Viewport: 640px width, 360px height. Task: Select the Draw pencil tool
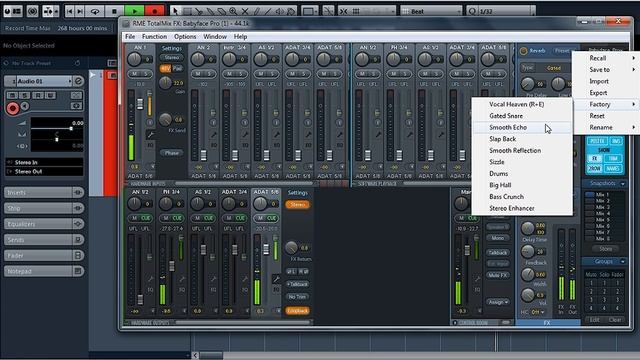[x=257, y=11]
